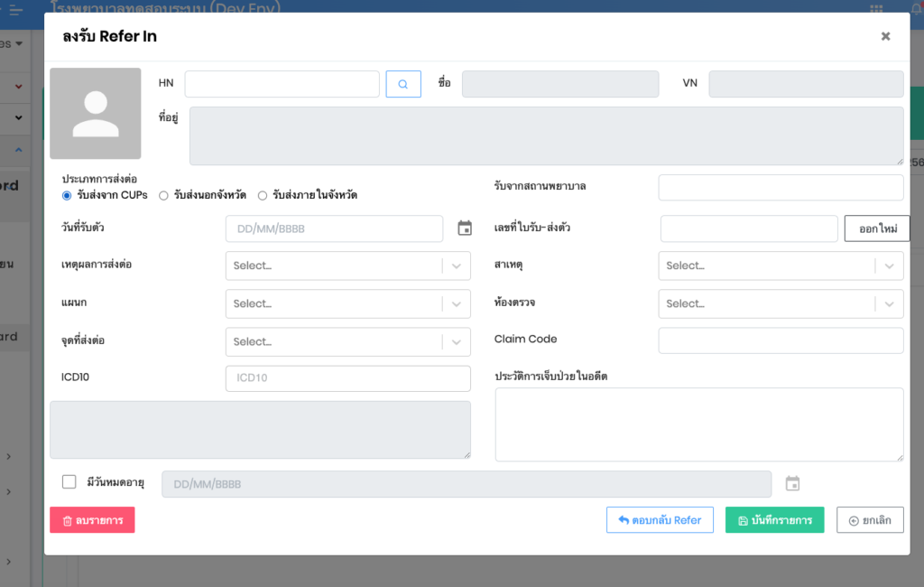
Task: Expand the แผนก select dropdown
Action: point(347,303)
